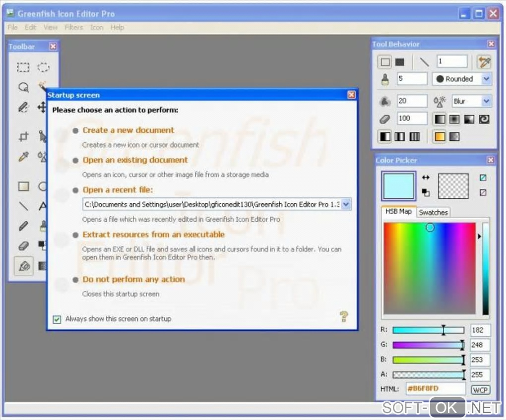Image resolution: width=506 pixels, height=420 pixels.
Task: Click the foreground light-cyan color swatch
Action: point(398,186)
